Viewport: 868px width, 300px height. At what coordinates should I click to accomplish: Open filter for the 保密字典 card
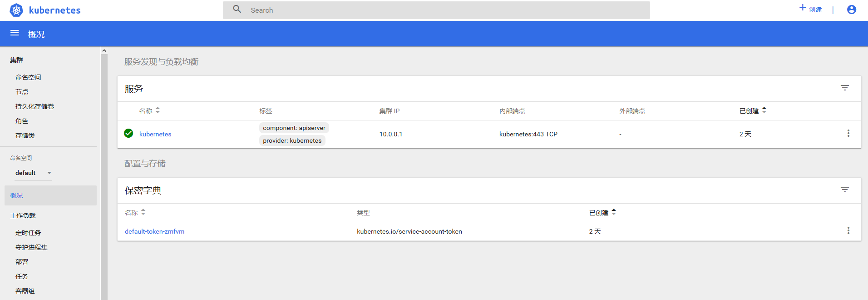[844, 190]
